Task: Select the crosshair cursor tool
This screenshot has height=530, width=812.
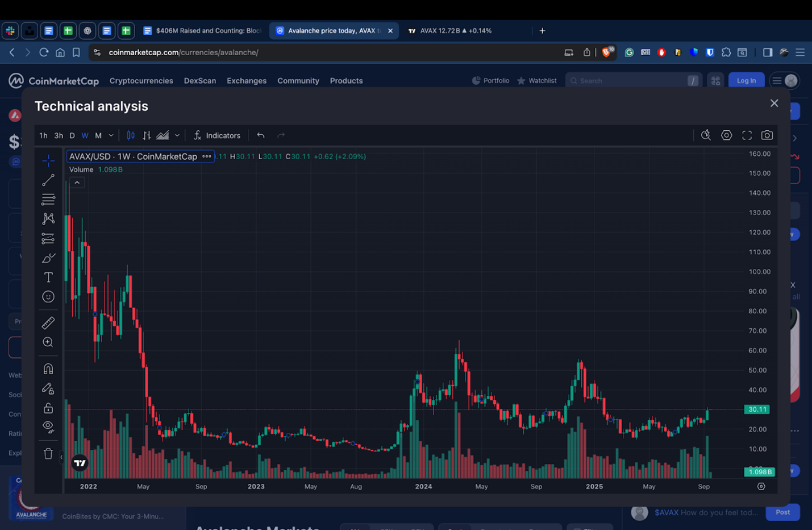Action: point(48,160)
